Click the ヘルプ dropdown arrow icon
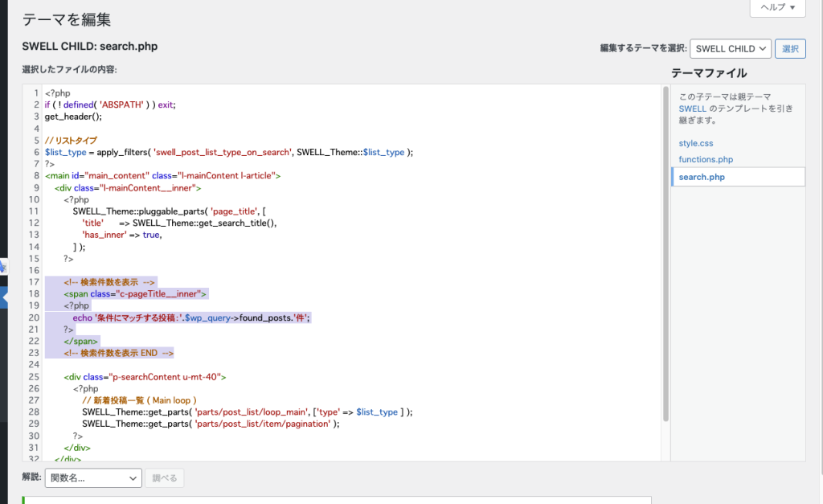This screenshot has height=504, width=823. pos(792,7)
